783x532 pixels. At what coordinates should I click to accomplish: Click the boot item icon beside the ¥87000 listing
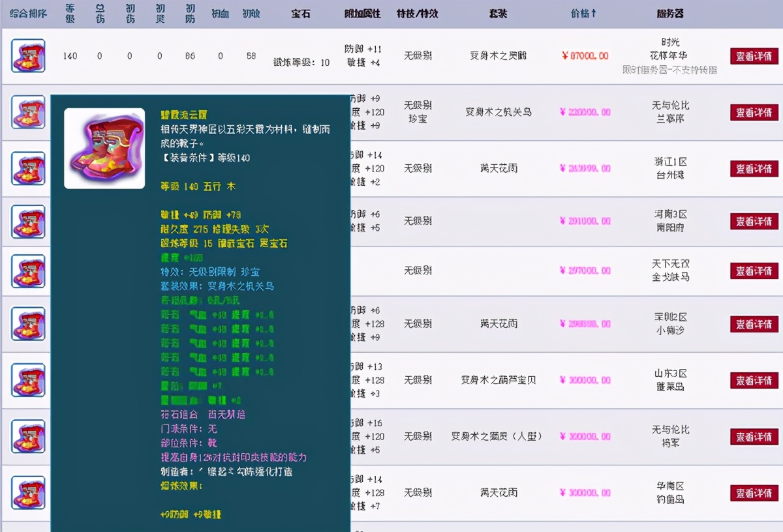click(x=27, y=56)
